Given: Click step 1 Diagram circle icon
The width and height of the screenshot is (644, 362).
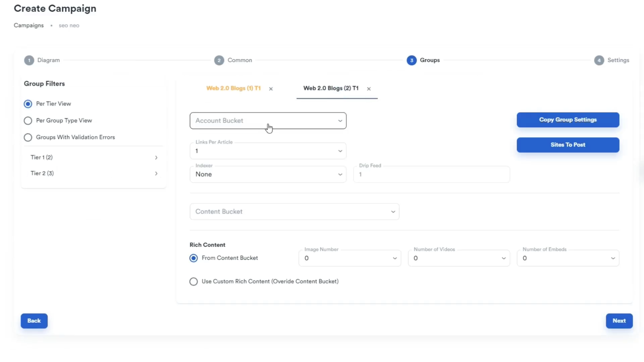Looking at the screenshot, I should (x=29, y=60).
